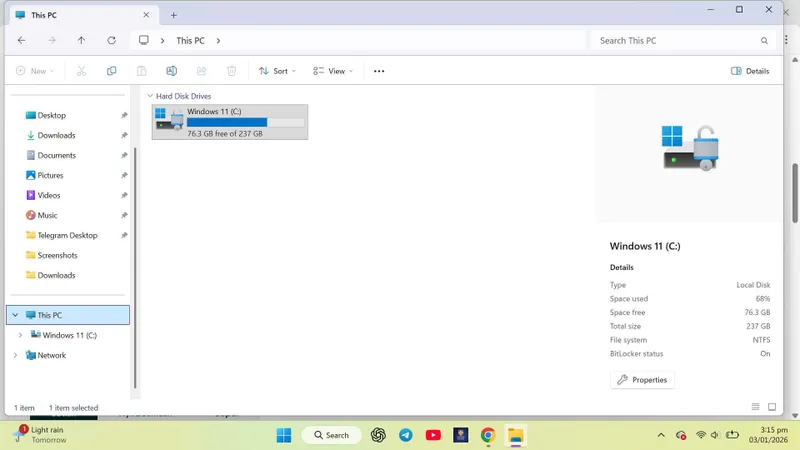The width and height of the screenshot is (800, 450).
Task: Click chevron after This PC breadcrumb
Action: pyautogui.click(x=218, y=40)
